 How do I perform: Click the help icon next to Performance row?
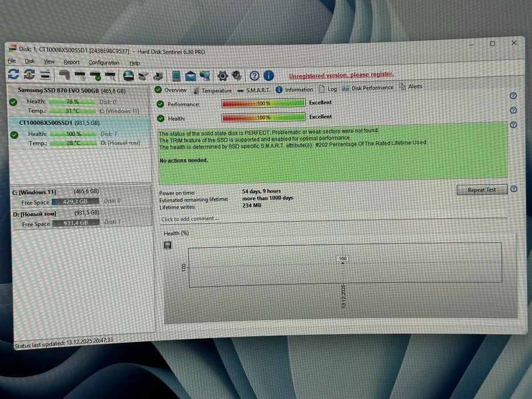coord(513,96)
